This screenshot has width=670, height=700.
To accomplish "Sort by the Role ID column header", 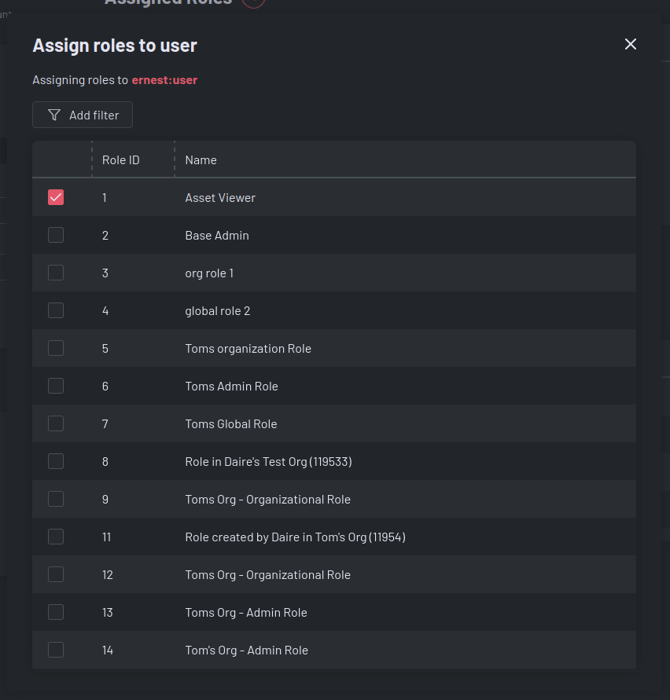I will pos(121,160).
